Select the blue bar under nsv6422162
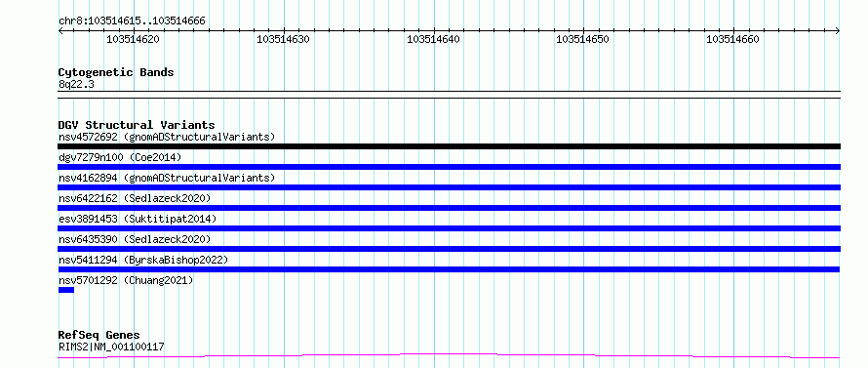The image size is (868, 368). coord(449,208)
